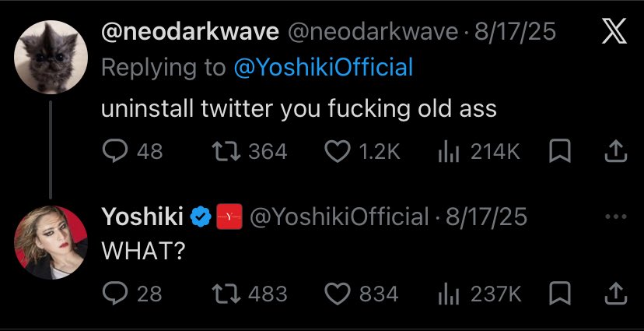This screenshot has height=331, width=644.
Task: Open neodarkwave's kitten profile picture
Action: click(x=51, y=57)
